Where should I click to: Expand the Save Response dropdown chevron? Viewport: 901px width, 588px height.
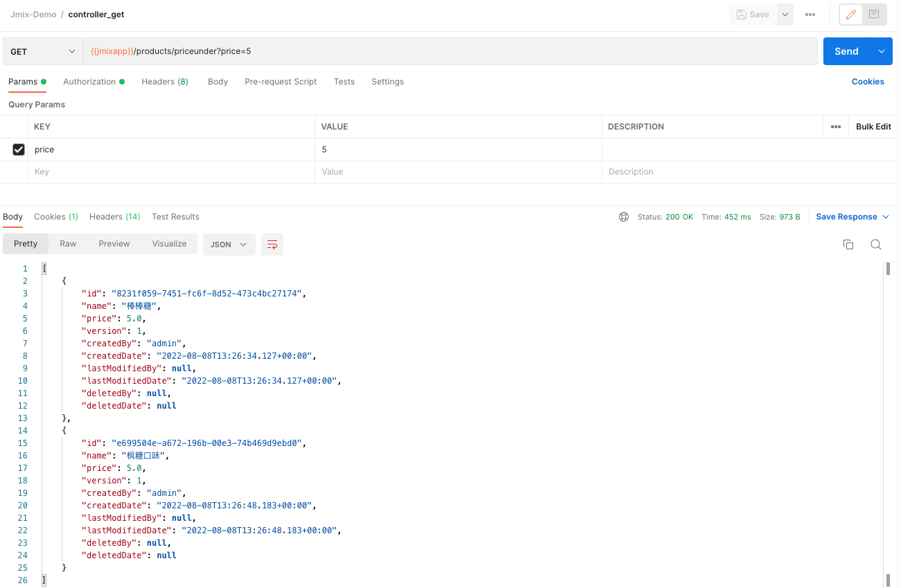pyautogui.click(x=885, y=217)
